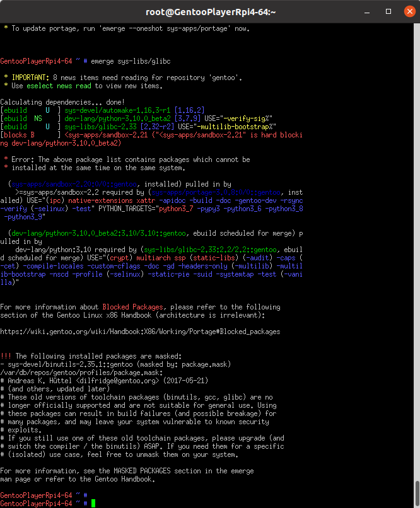Click 'multiarch' USE flag text
The image size is (420, 508).
[153, 258]
